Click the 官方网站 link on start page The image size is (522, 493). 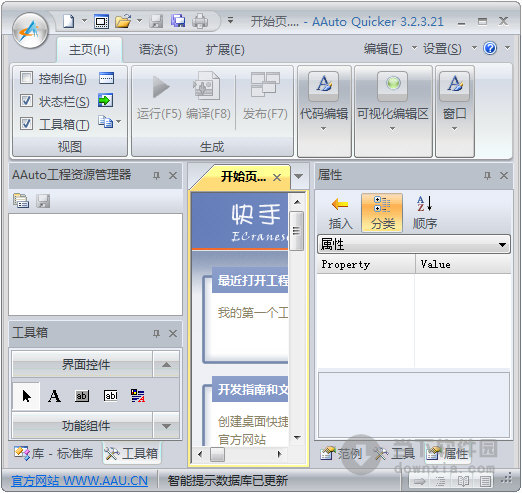[x=242, y=439]
